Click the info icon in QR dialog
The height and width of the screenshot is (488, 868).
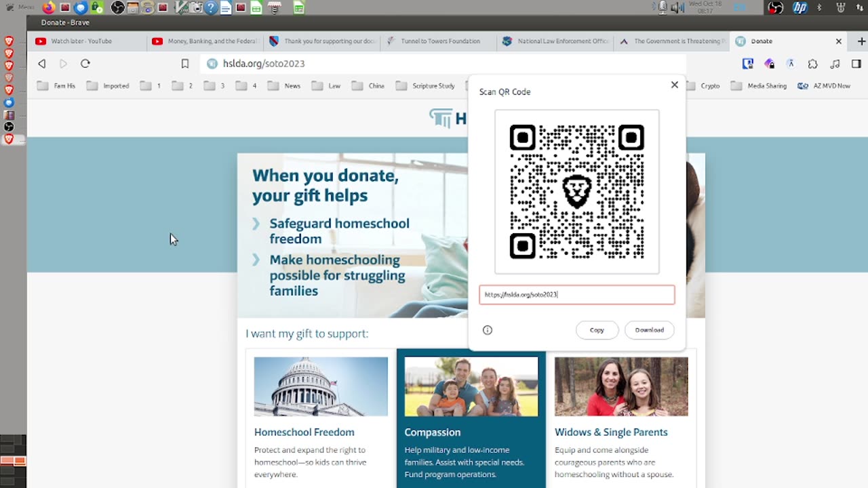pyautogui.click(x=488, y=330)
